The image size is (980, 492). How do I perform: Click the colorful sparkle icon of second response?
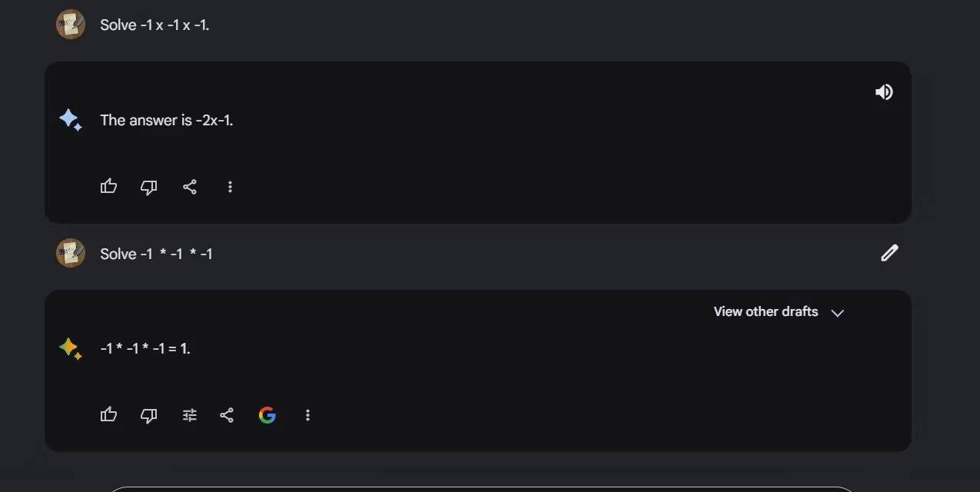70,348
